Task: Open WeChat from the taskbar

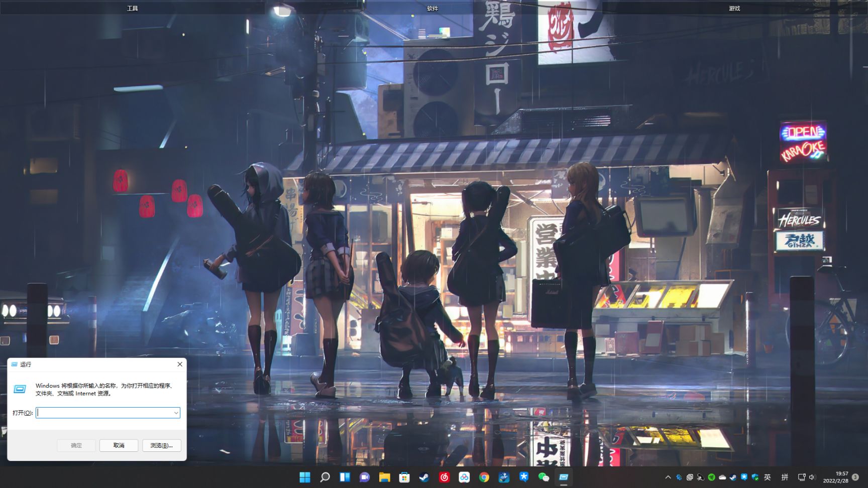Action: point(544,477)
